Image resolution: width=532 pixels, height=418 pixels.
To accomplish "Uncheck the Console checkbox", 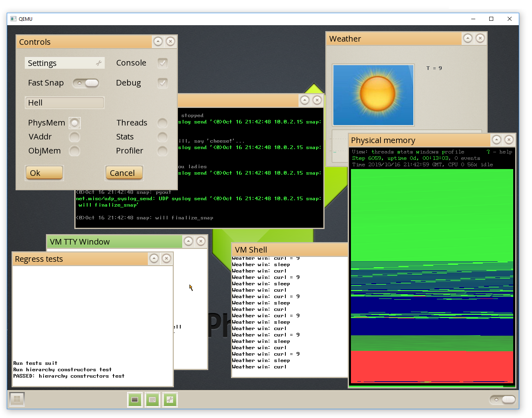I will pos(162,63).
